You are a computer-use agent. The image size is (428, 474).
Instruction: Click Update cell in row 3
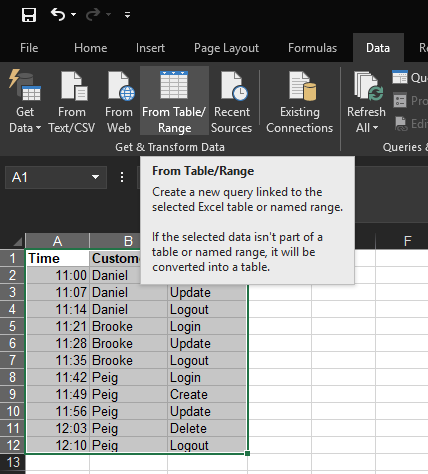(207, 292)
